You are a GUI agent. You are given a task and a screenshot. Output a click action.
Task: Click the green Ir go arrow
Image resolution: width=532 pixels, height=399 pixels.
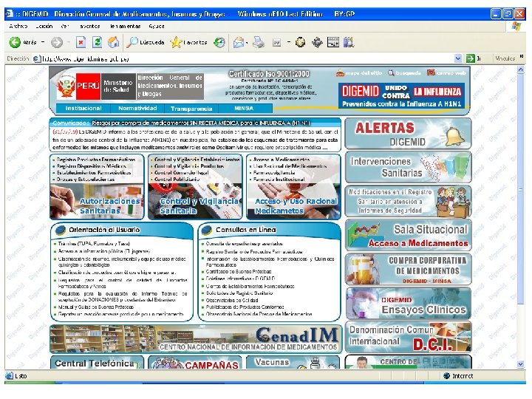pos(470,58)
